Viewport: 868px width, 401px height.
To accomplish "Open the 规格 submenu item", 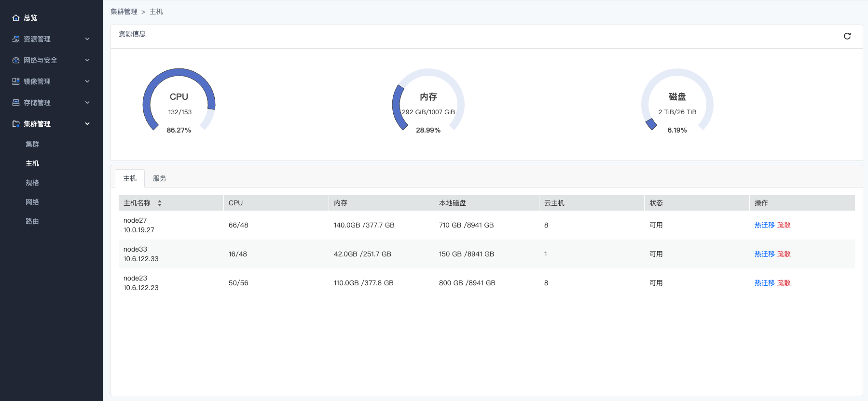I will tap(32, 183).
